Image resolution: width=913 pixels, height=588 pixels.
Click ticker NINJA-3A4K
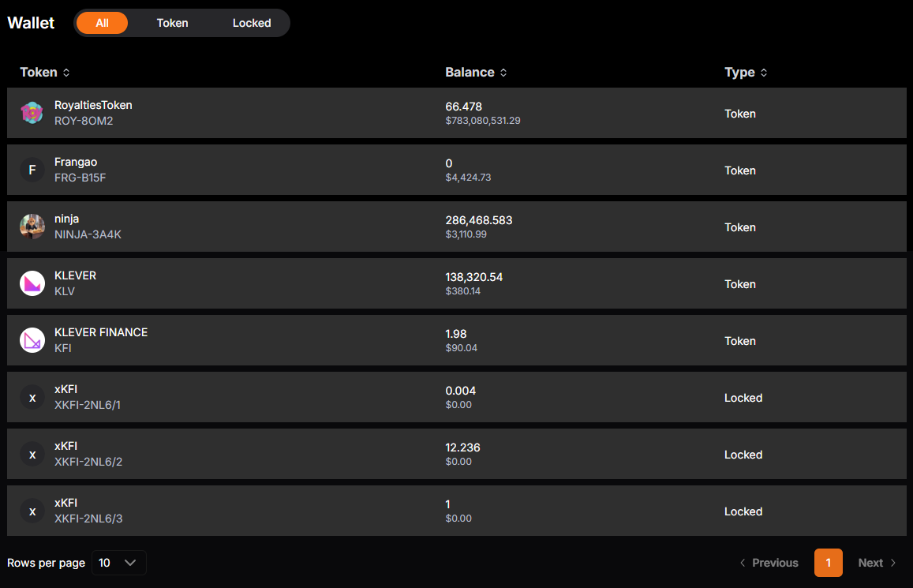click(88, 234)
